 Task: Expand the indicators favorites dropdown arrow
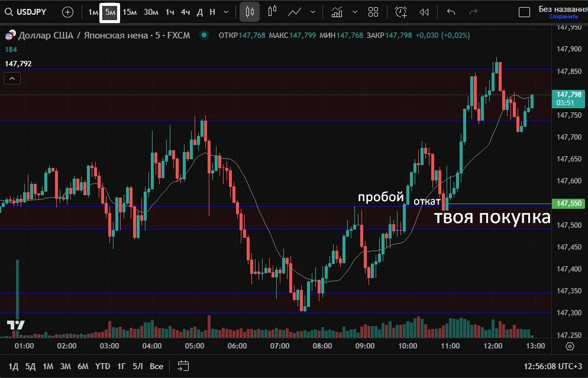click(x=354, y=12)
